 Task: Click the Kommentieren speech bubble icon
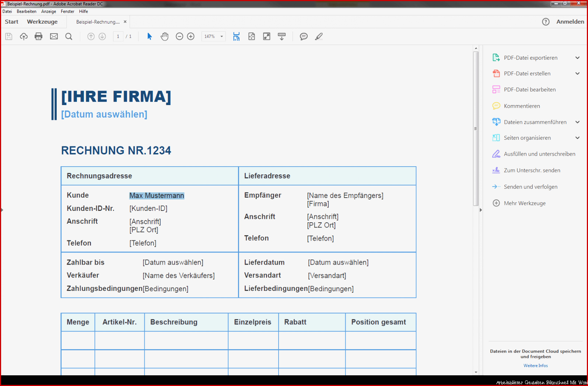click(496, 106)
